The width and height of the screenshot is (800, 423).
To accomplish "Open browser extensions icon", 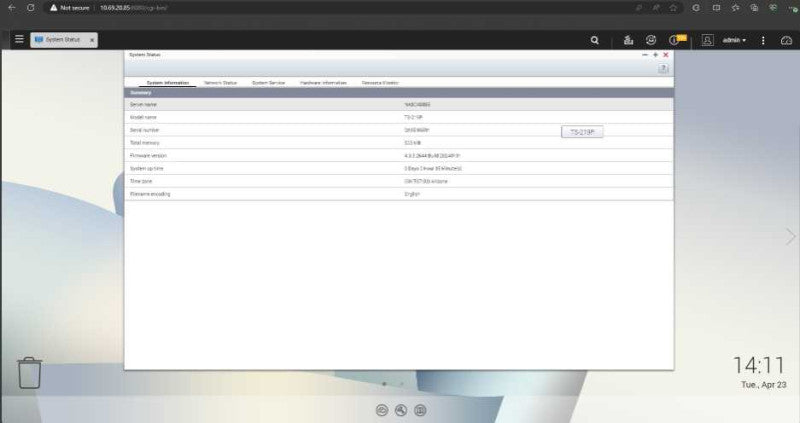I will (x=696, y=8).
